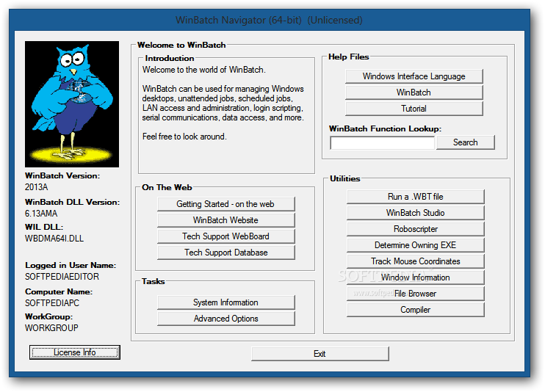Select the WORKGROUP value text

point(51,328)
